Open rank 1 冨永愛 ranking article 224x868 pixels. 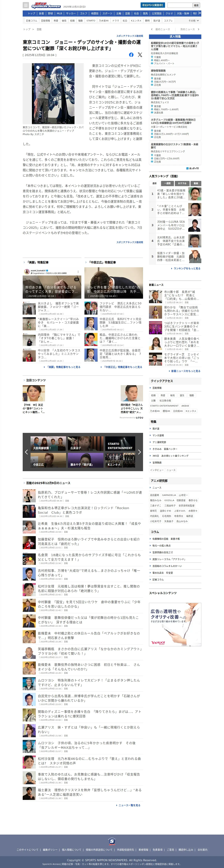pos(175,194)
